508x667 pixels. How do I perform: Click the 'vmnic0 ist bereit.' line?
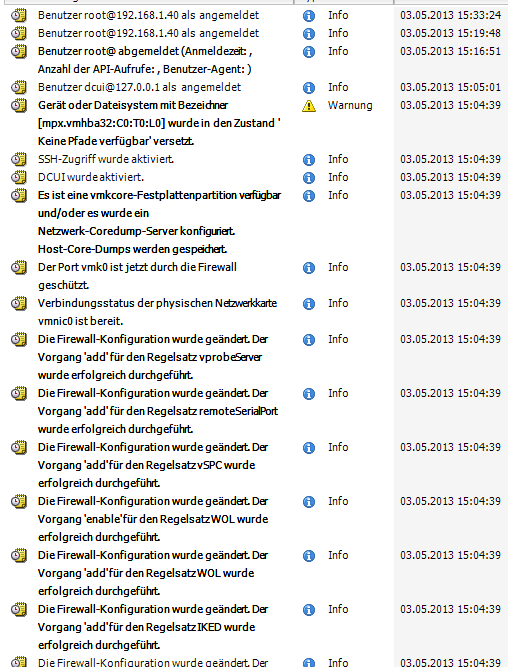[80, 321]
